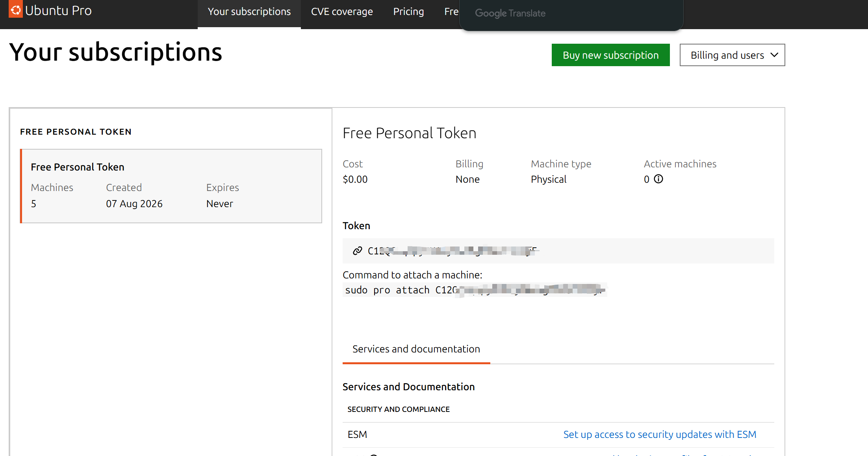This screenshot has height=456, width=868.
Task: Click Buy new subscription button
Action: click(x=610, y=55)
